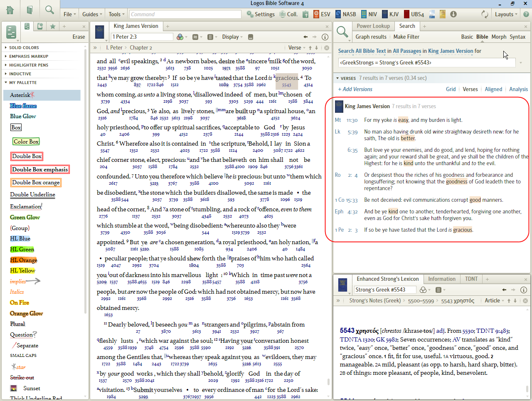Open the help question mark icon
This screenshot has height=401, width=532.
click(526, 14)
